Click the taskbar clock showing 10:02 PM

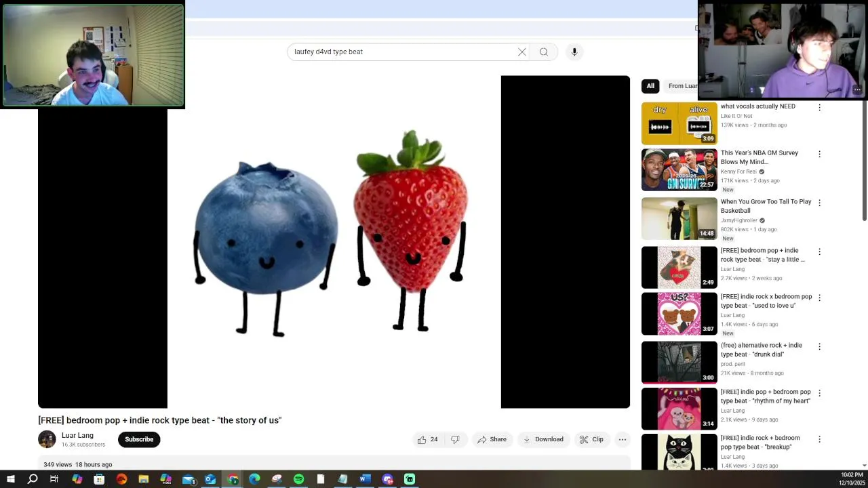pyautogui.click(x=852, y=479)
